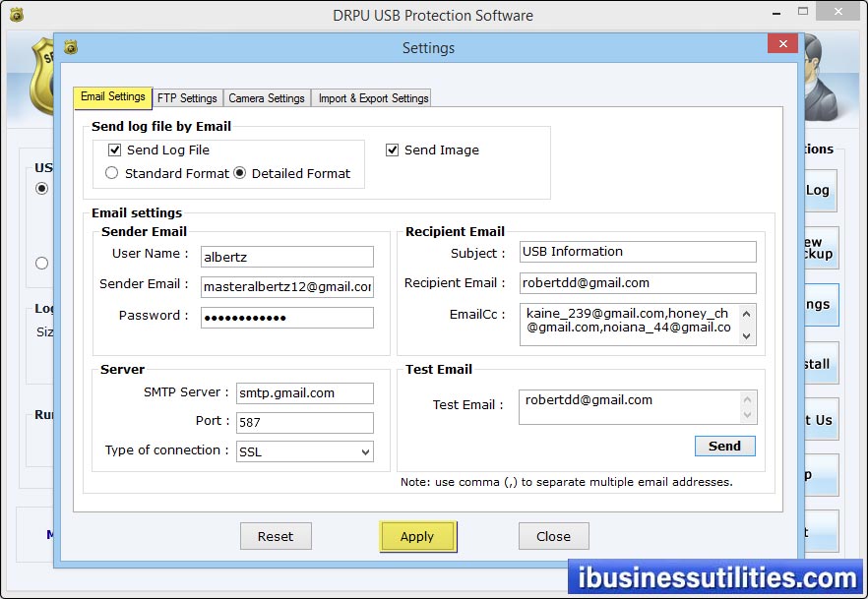Apply the email settings

coord(417,536)
